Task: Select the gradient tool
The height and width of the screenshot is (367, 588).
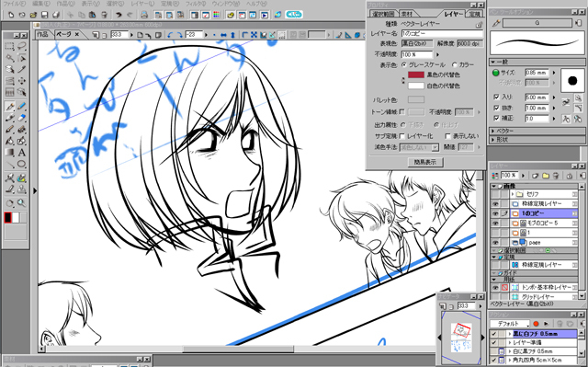Action: point(10,153)
